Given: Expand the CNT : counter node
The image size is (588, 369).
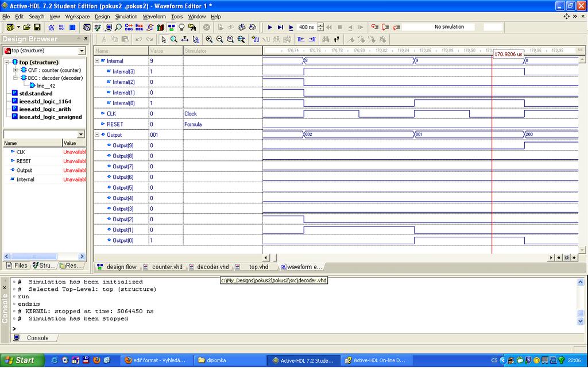Looking at the screenshot, I should [16, 70].
